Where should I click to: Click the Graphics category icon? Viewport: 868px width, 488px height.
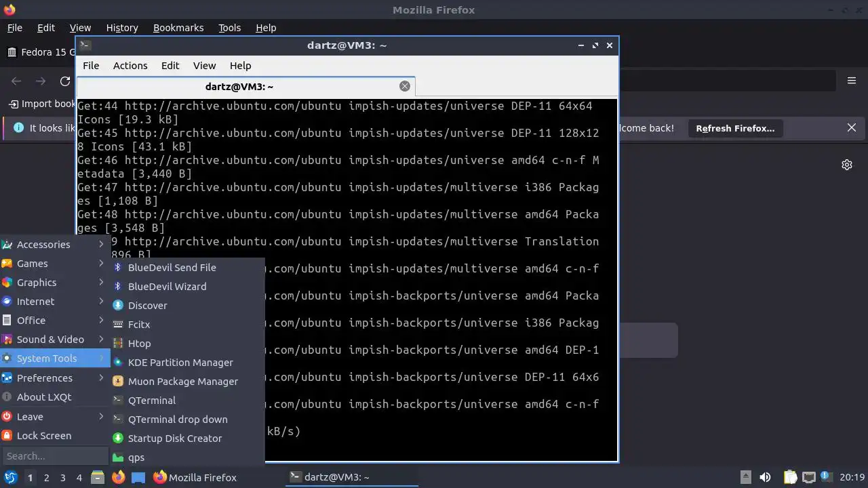(x=7, y=283)
